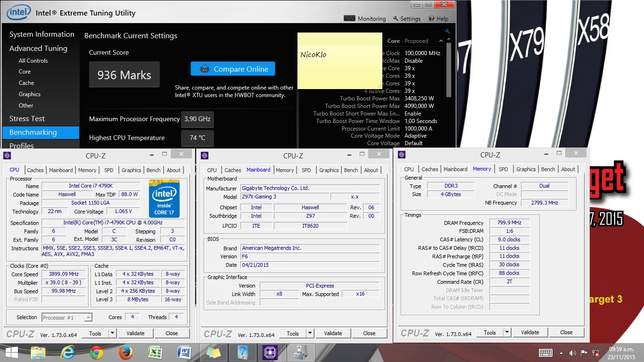Switch to Mainboard tab in Memory window
Image resolution: width=644 pixels, height=362 pixels.
(x=455, y=169)
